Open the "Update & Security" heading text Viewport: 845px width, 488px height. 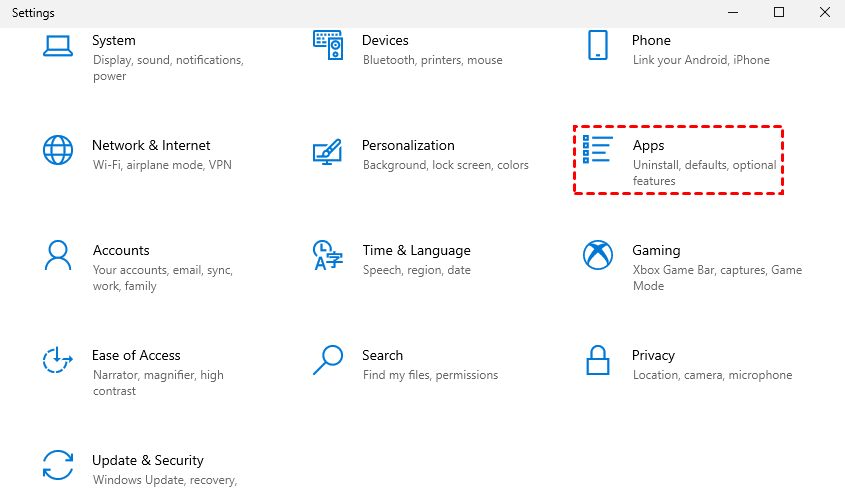[148, 460]
